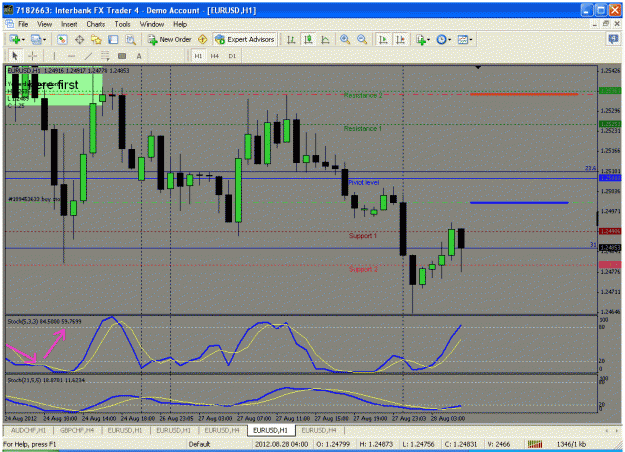
Task: Switch chart to line chart mode
Action: pyautogui.click(x=325, y=39)
